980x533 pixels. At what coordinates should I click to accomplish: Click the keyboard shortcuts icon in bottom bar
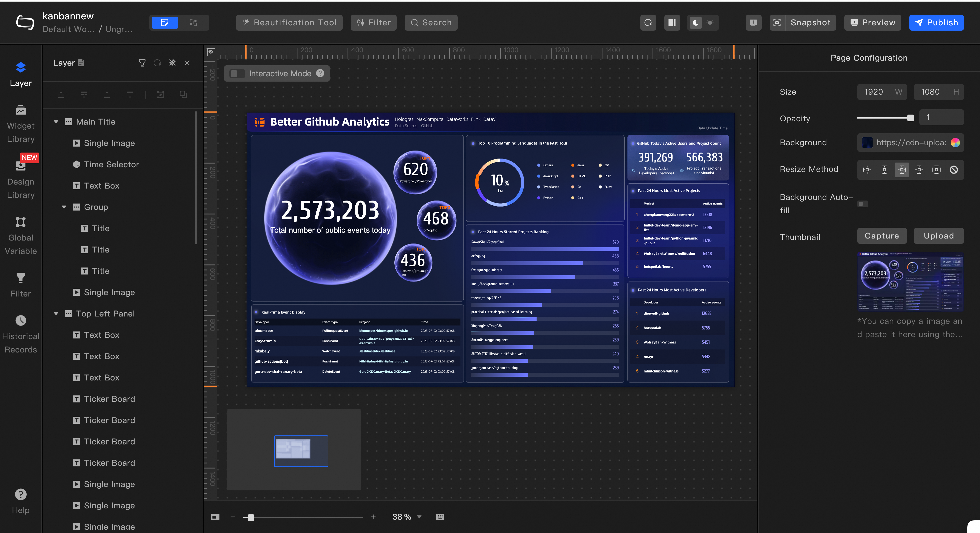[x=440, y=517]
